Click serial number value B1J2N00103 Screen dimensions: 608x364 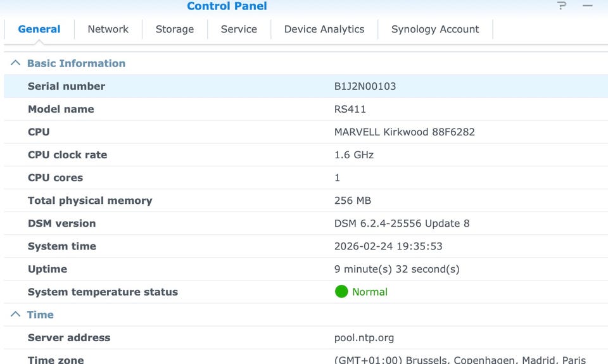coord(365,86)
